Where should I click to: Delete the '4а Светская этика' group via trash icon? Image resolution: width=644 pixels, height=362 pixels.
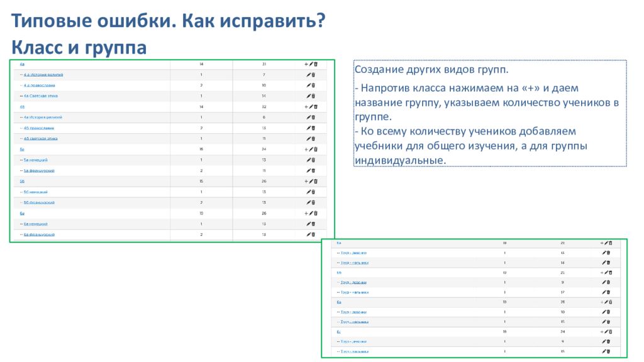tap(313, 96)
